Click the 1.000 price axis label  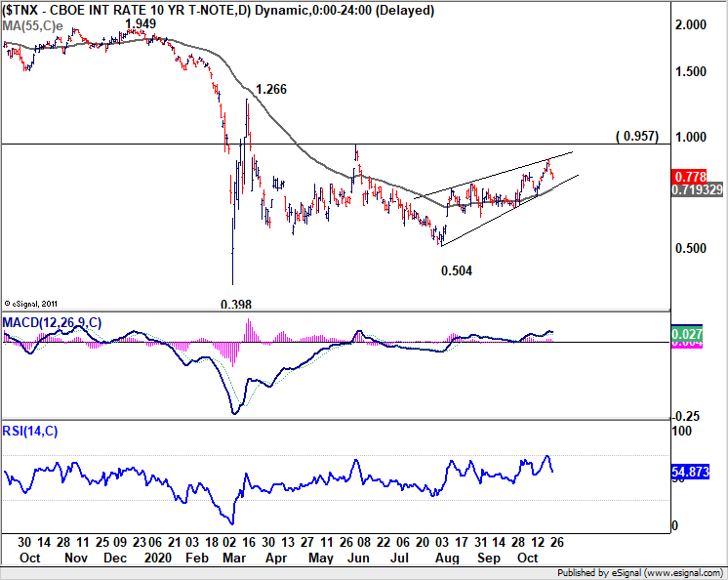click(690, 137)
